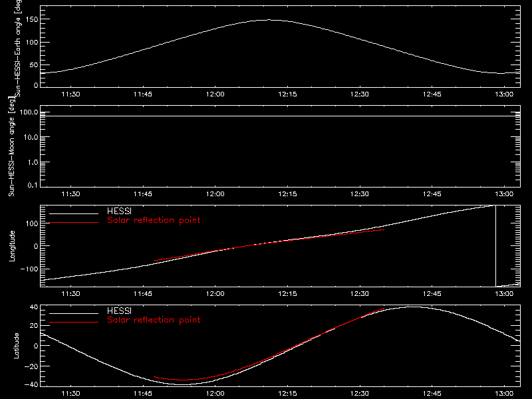Click the vertical longitude wrap line near 13:00
Screen dimensions: 532x399
click(x=495, y=246)
